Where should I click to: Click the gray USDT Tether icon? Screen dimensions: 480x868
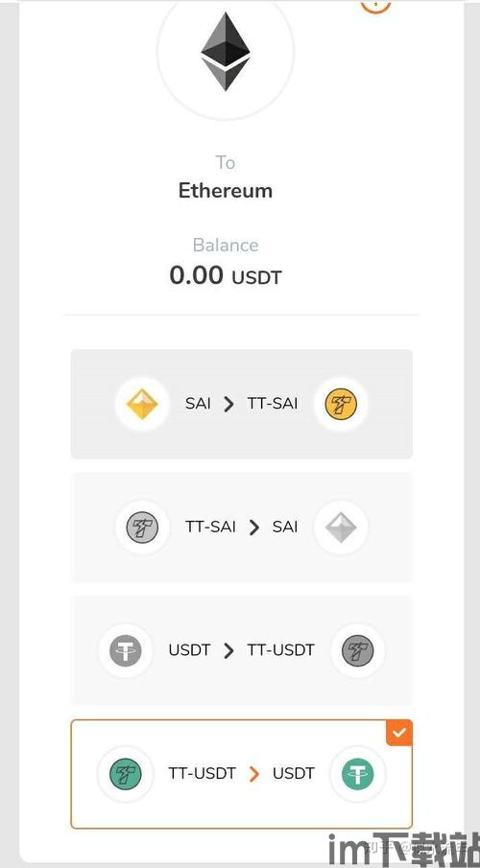[x=125, y=650]
